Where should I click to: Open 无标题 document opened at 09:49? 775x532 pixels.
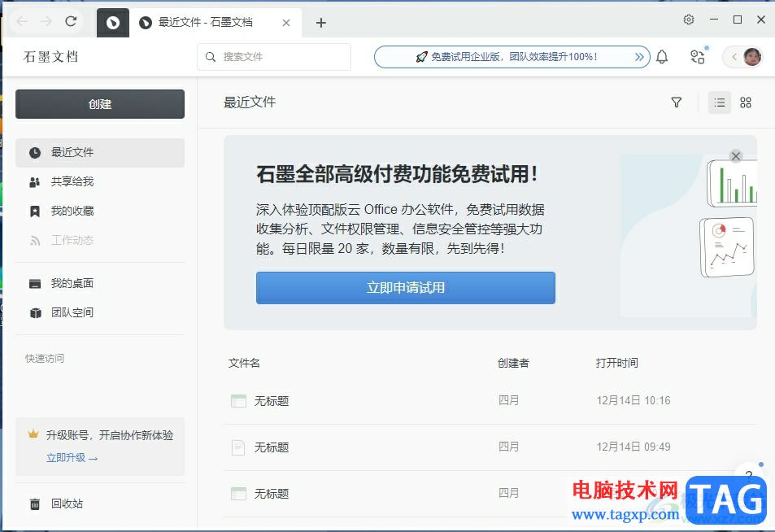(x=490, y=447)
